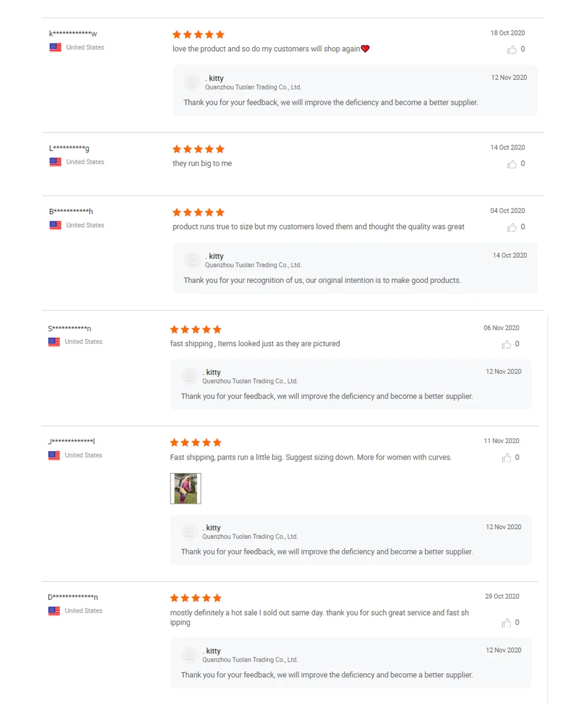This screenshot has width=588, height=715.
Task: Mark the 'true to size' review as helpful
Action: pos(512,227)
